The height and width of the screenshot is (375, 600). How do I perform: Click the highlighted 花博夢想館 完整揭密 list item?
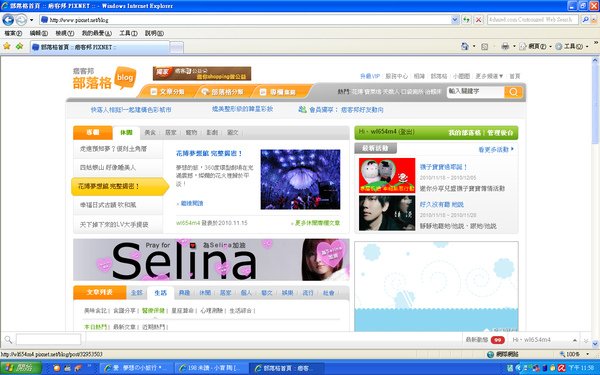tap(120, 186)
